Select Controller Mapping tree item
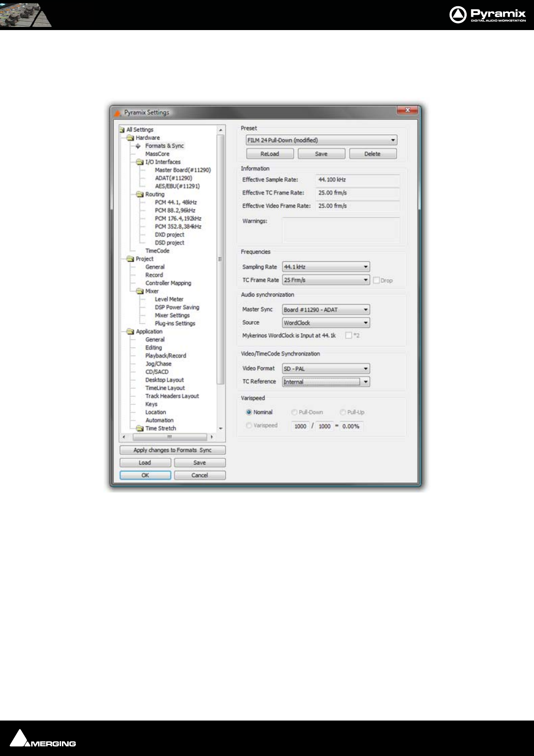The image size is (534, 756). click(168, 283)
